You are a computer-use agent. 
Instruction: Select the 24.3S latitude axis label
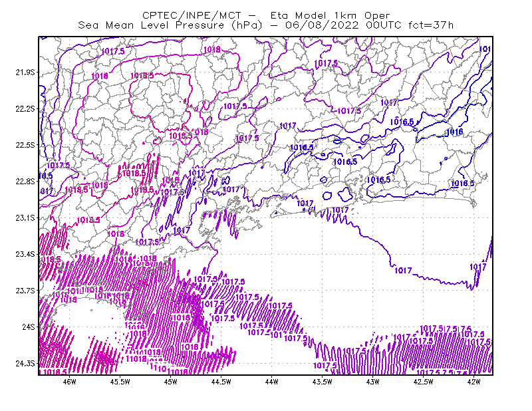coord(25,363)
